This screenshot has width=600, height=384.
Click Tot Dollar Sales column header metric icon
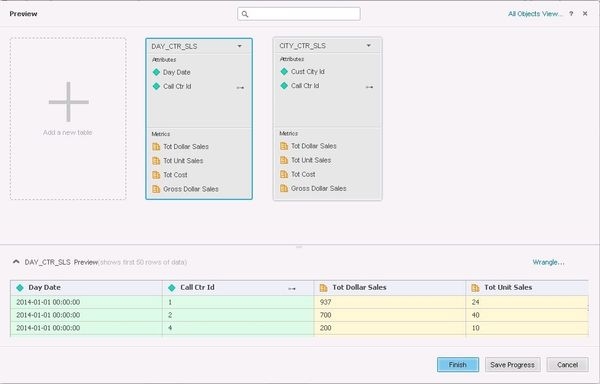[x=323, y=288]
